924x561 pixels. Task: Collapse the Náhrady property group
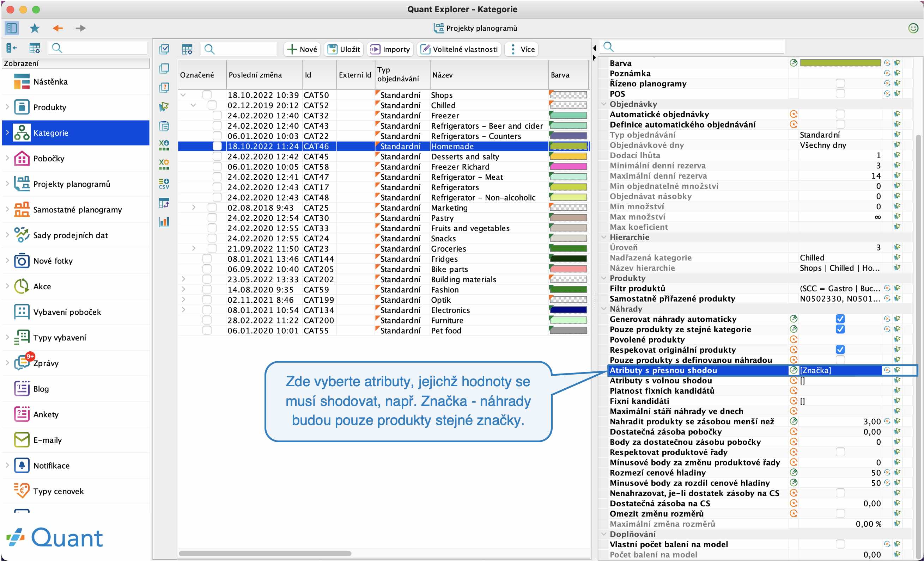pos(604,309)
